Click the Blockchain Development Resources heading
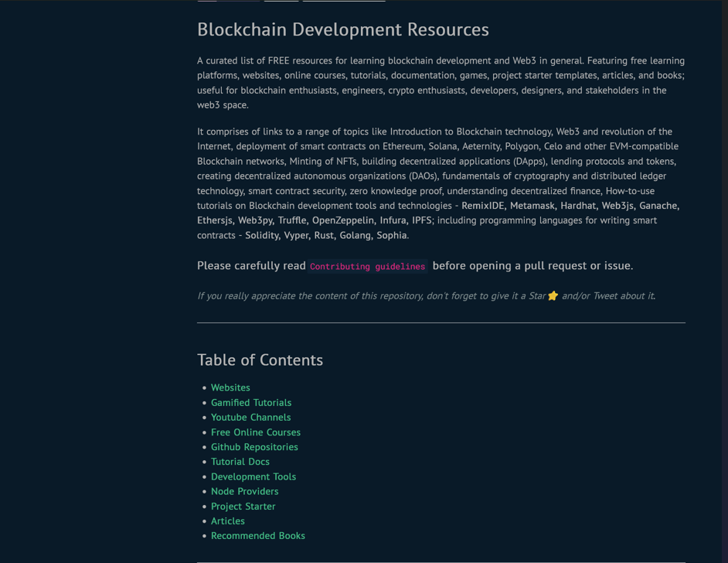The width and height of the screenshot is (728, 563). tap(342, 29)
